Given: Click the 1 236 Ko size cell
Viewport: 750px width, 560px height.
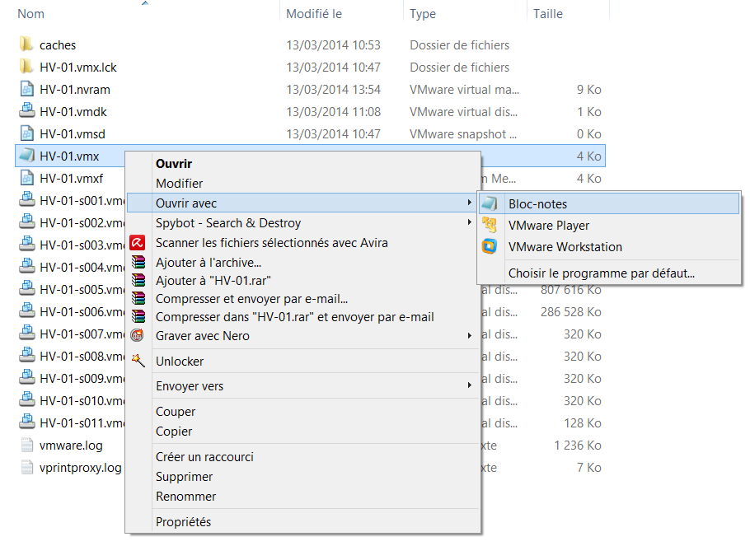Looking at the screenshot, I should pos(577,446).
